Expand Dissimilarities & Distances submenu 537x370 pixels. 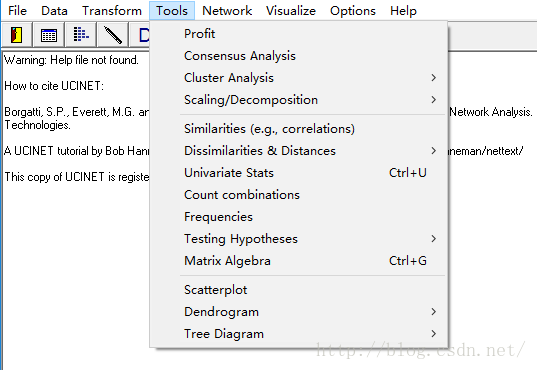pyautogui.click(x=299, y=151)
